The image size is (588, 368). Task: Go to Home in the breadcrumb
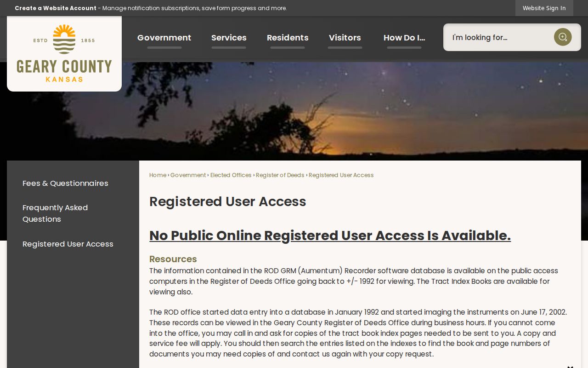pyautogui.click(x=158, y=175)
